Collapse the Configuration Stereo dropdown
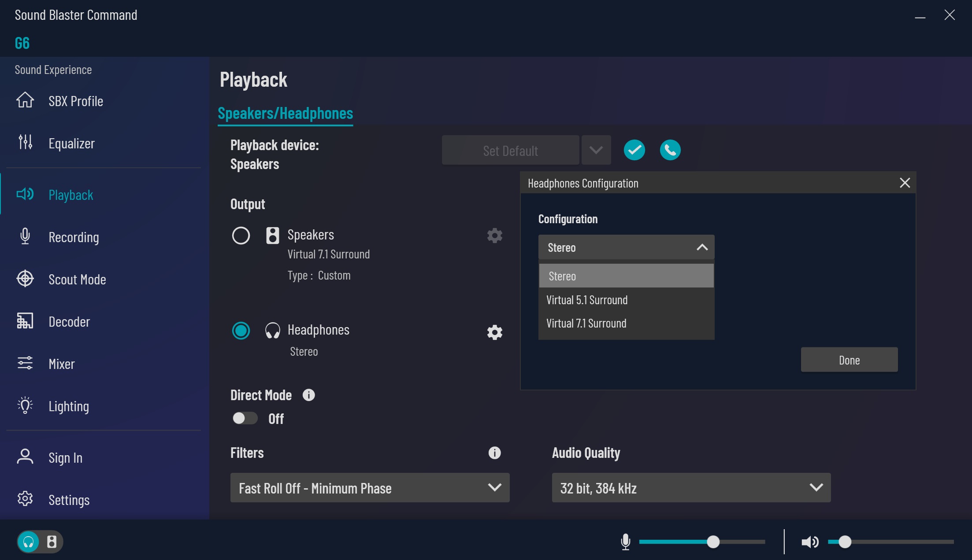972x560 pixels. click(626, 247)
